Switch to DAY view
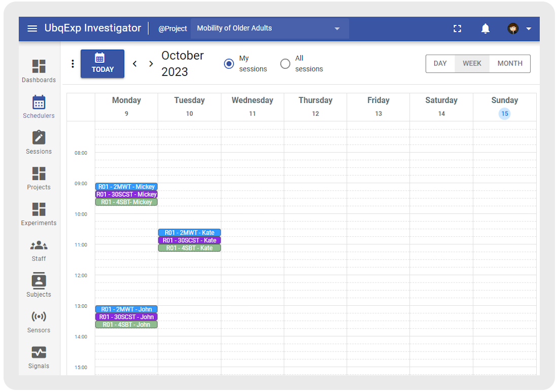This screenshot has height=392, width=557. tap(440, 63)
